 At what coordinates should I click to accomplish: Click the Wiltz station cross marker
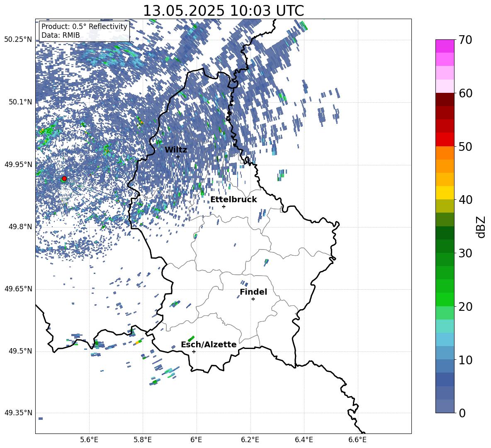178,157
